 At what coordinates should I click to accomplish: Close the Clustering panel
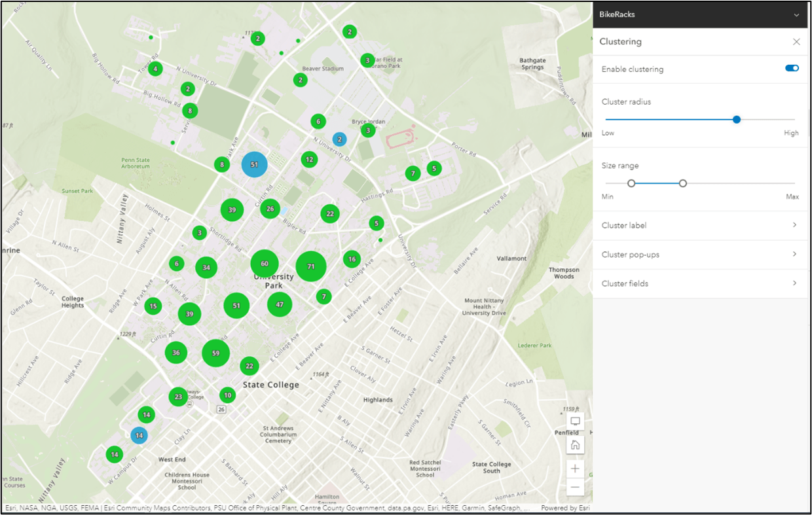pos(796,41)
